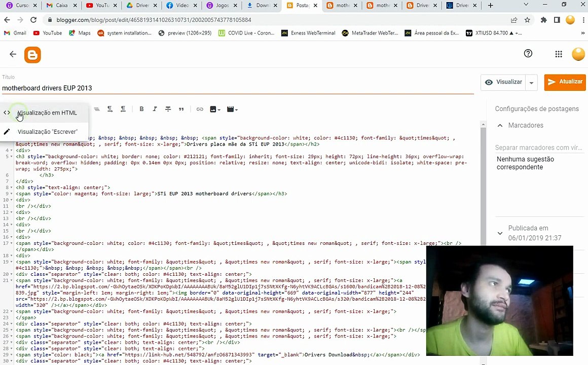
Task: Fold code at line 5 arrow
Action: coord(12,157)
